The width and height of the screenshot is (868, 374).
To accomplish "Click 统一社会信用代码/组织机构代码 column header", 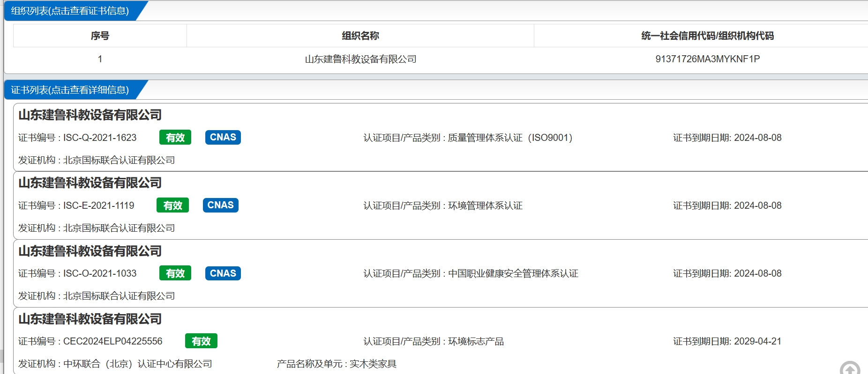I will tap(708, 36).
